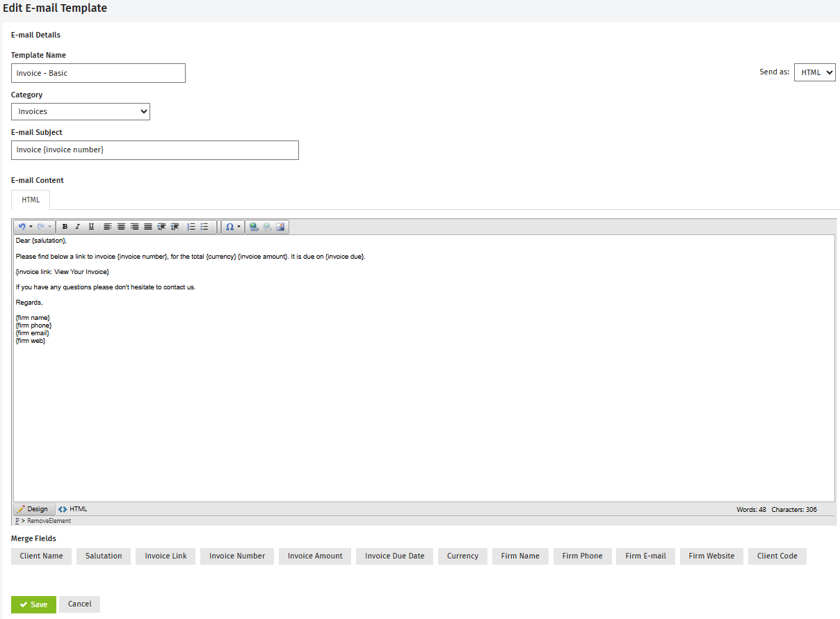Insert the Firm Website merge field

(711, 556)
